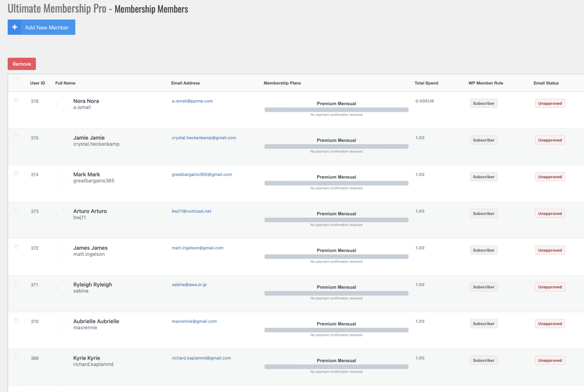This screenshot has width=584, height=392.
Task: Click the Add New Member button
Action: click(x=41, y=27)
